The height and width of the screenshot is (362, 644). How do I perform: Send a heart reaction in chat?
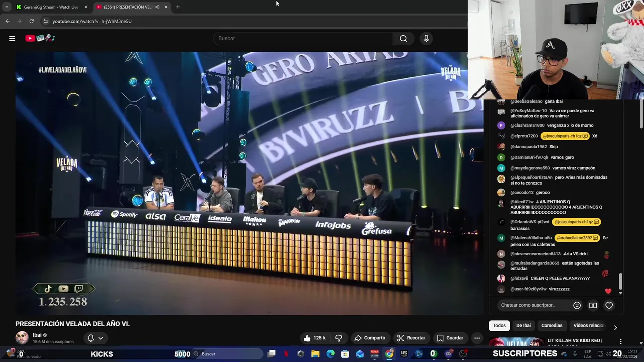609,305
